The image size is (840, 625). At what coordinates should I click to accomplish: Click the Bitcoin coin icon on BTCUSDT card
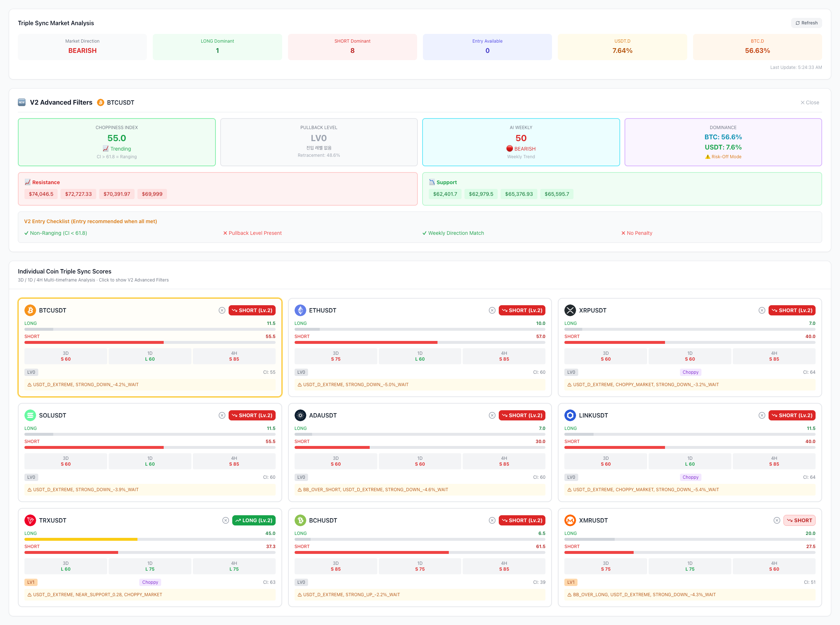(x=30, y=310)
